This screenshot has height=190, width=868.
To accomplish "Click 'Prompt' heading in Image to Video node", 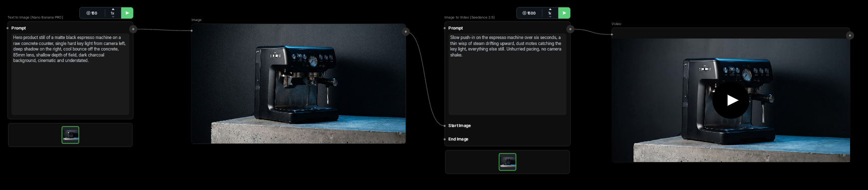I will pyautogui.click(x=455, y=28).
